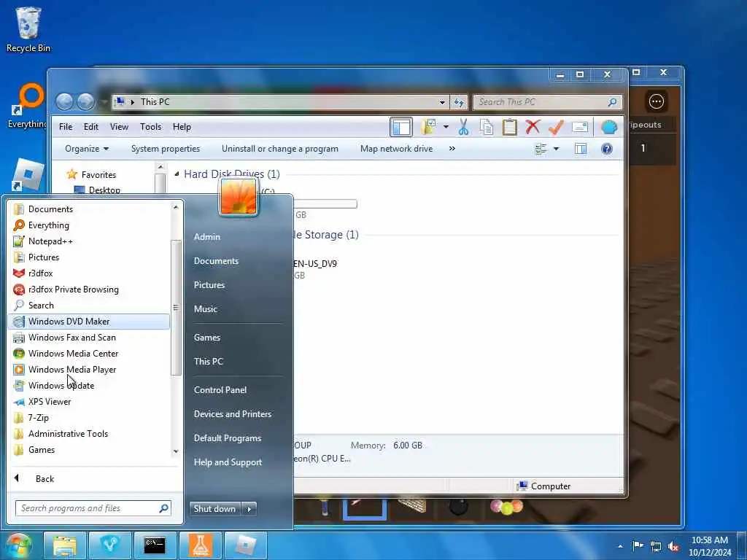Viewport: 747px width, 560px height.
Task: Open Windows Media Center entry
Action: (89, 354)
